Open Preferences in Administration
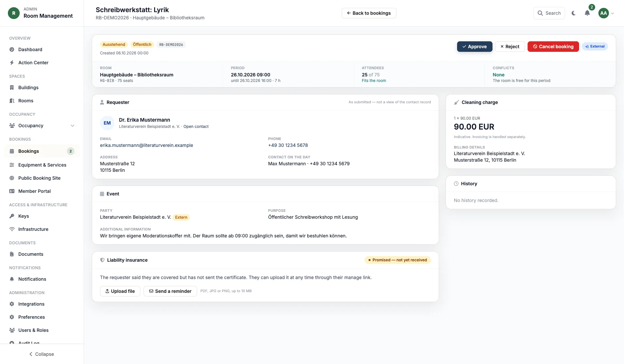 pyautogui.click(x=42, y=317)
